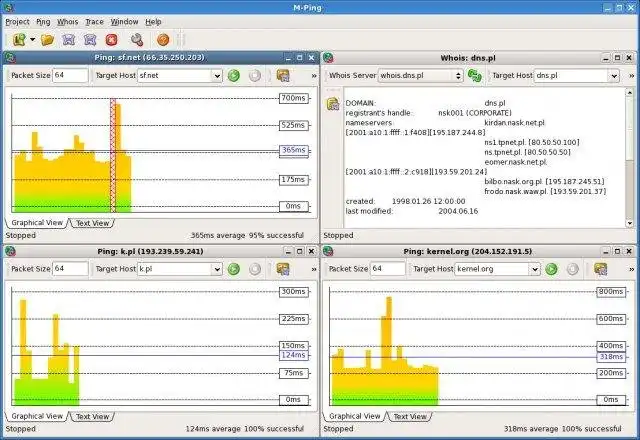The width and height of the screenshot is (640, 440).
Task: Click the first blue save icon in main toolbar
Action: point(69,40)
